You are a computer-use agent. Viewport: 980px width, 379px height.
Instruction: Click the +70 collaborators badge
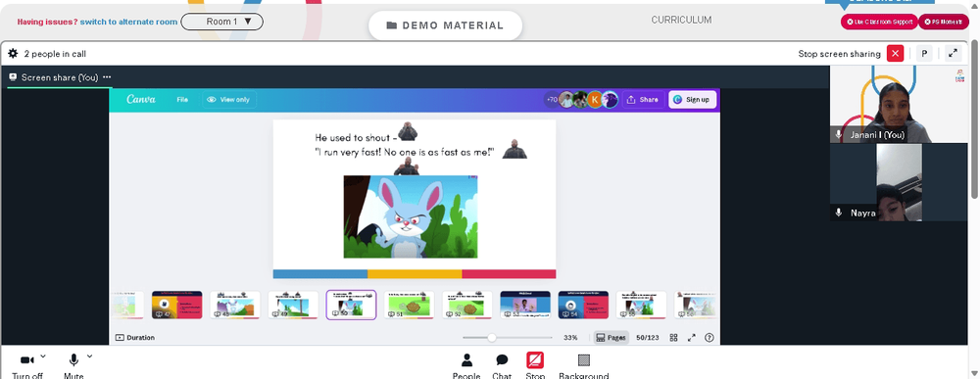coord(551,99)
